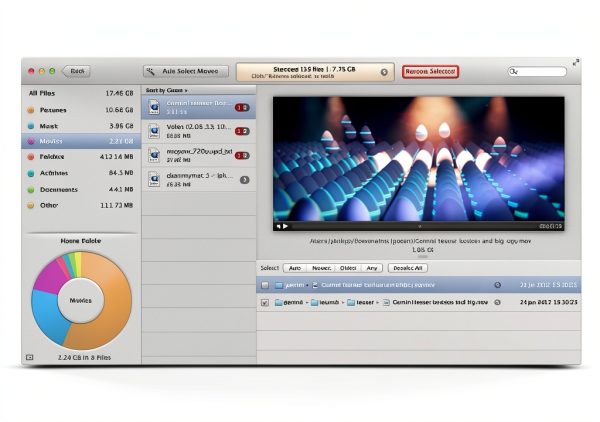The height and width of the screenshot is (422, 600).
Task: Click the orange dot icon beside the 10.68 GB category
Action: [31, 110]
